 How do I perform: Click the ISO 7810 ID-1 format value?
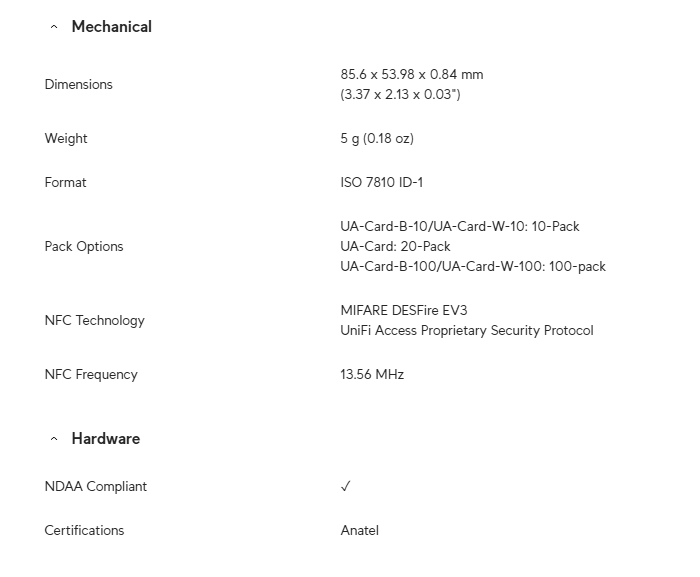(381, 182)
